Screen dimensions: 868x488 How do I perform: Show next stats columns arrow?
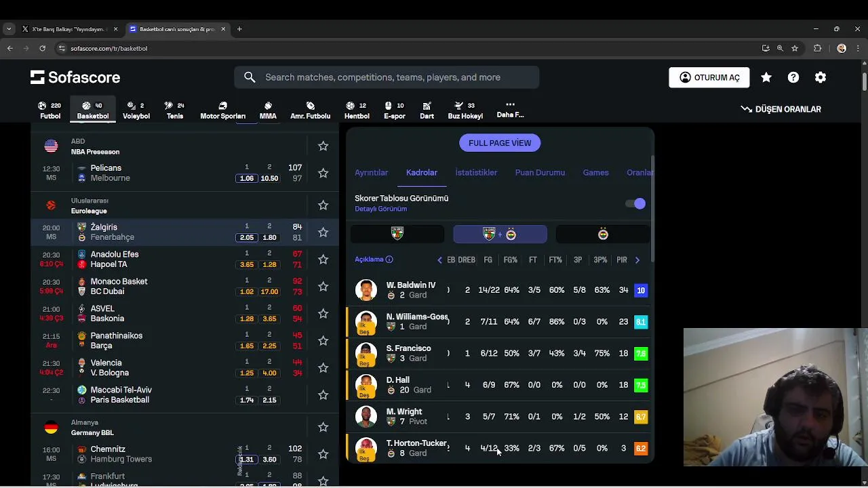pos(637,260)
